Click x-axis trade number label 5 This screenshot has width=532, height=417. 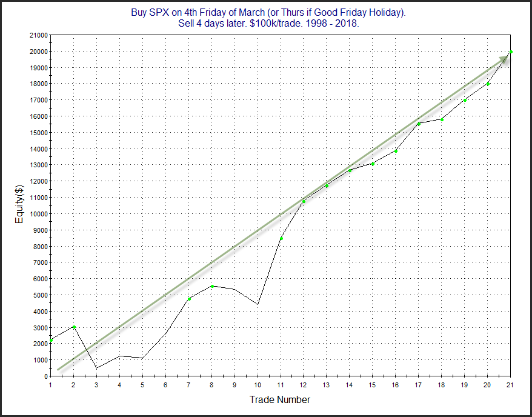tap(143, 384)
